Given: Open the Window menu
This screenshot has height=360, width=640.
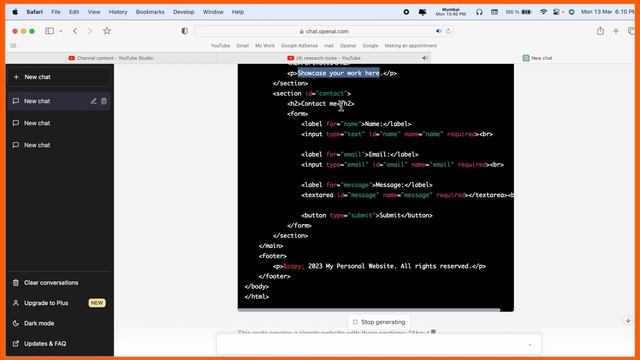Looking at the screenshot, I should tap(213, 12).
